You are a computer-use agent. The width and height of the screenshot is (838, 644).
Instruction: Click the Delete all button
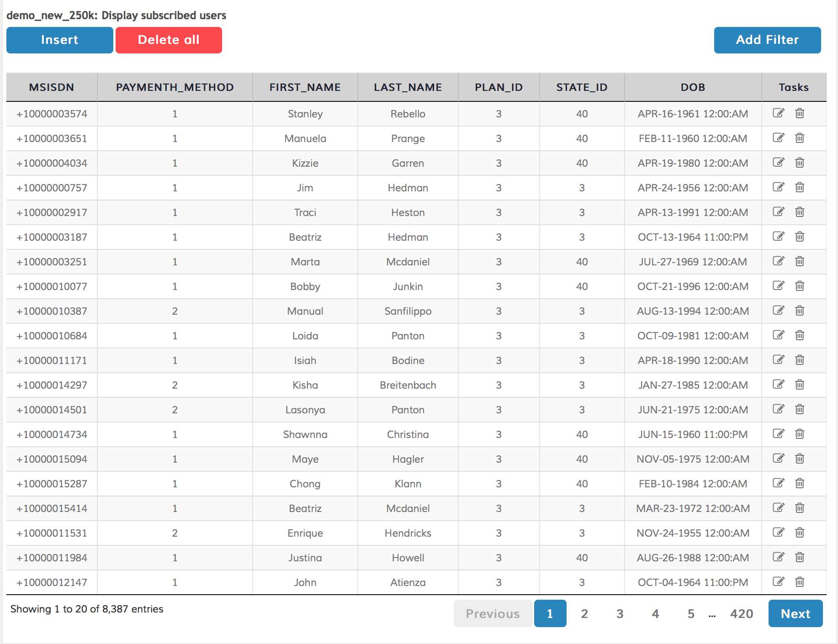pos(169,40)
